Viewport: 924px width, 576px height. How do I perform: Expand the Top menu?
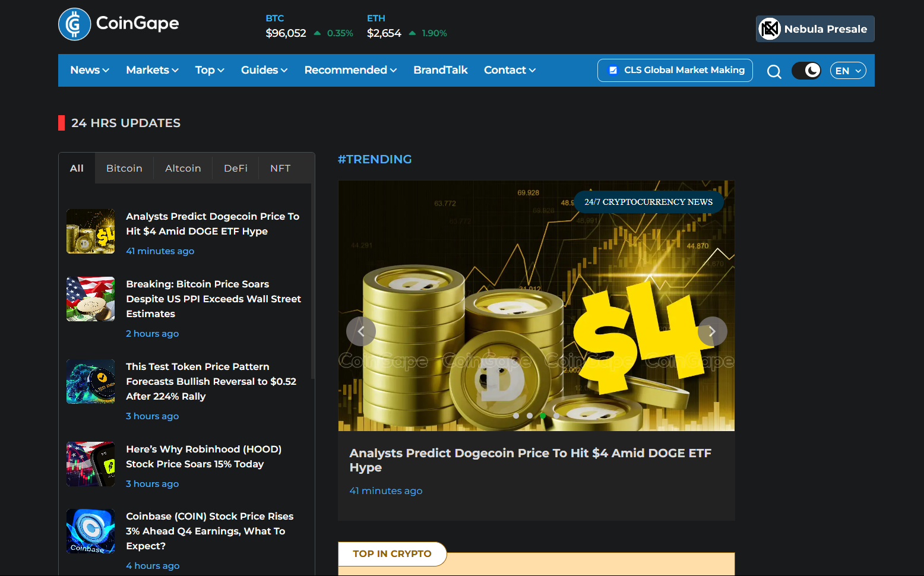[210, 70]
